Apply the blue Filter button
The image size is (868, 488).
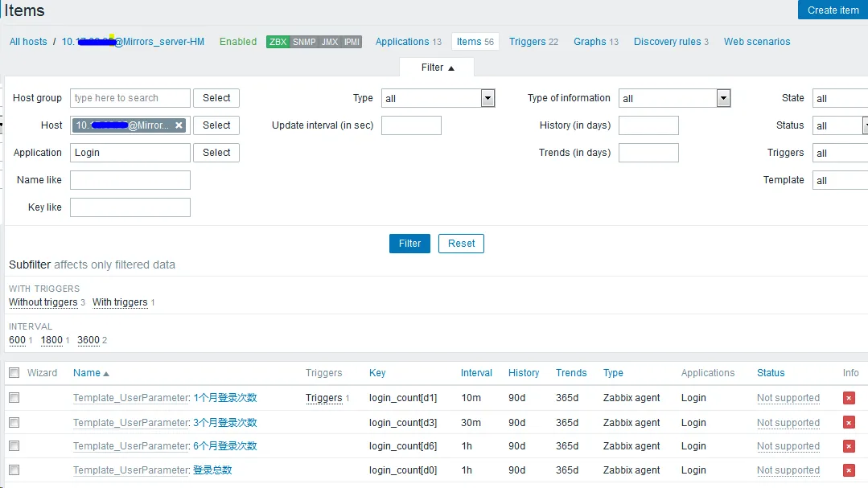(409, 244)
